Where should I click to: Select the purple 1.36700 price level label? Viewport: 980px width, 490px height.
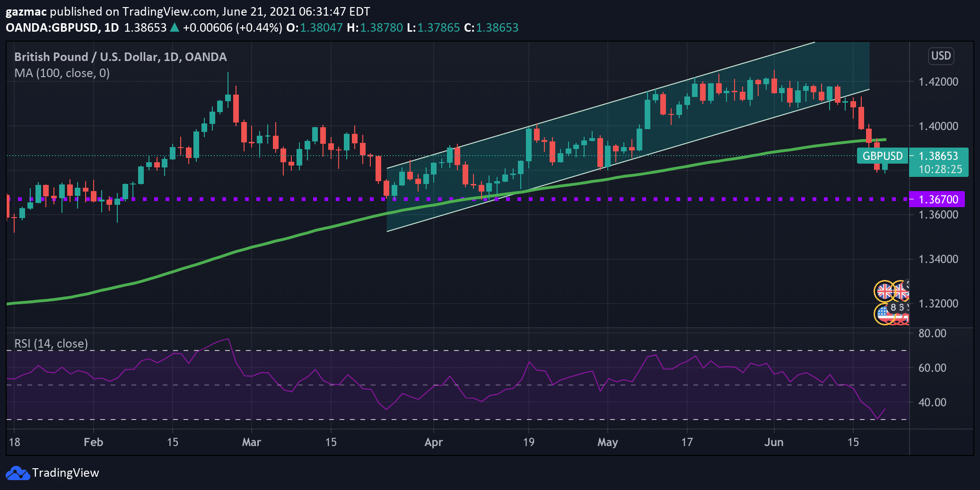pos(937,200)
